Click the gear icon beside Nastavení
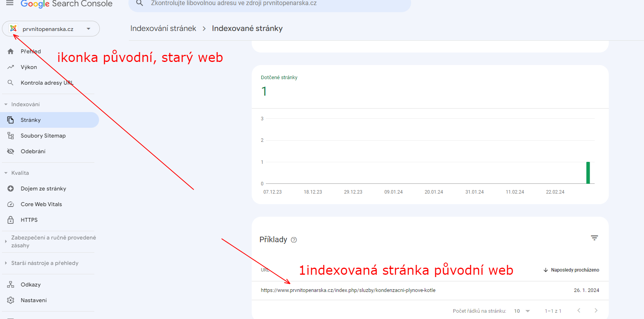This screenshot has height=319, width=644. point(11,300)
